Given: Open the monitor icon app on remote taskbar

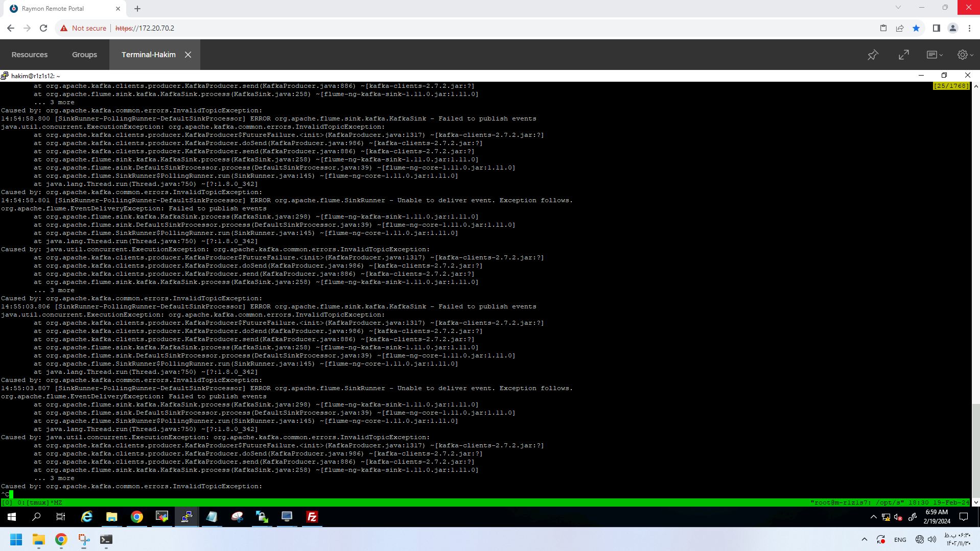Looking at the screenshot, I should pos(287,517).
